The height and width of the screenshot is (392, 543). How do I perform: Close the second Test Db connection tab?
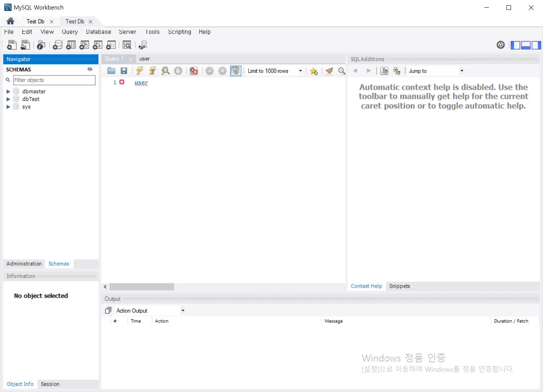pyautogui.click(x=91, y=22)
